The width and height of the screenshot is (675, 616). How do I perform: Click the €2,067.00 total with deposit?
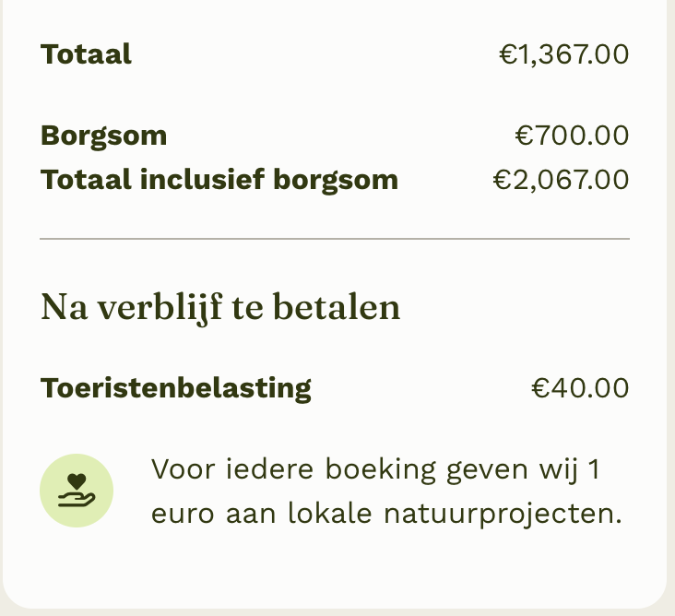[561, 180]
